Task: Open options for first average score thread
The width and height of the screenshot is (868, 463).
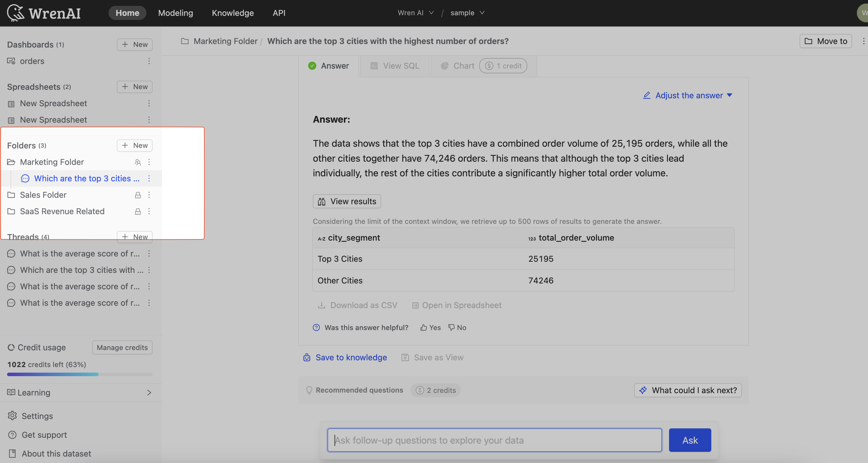Action: coord(149,254)
